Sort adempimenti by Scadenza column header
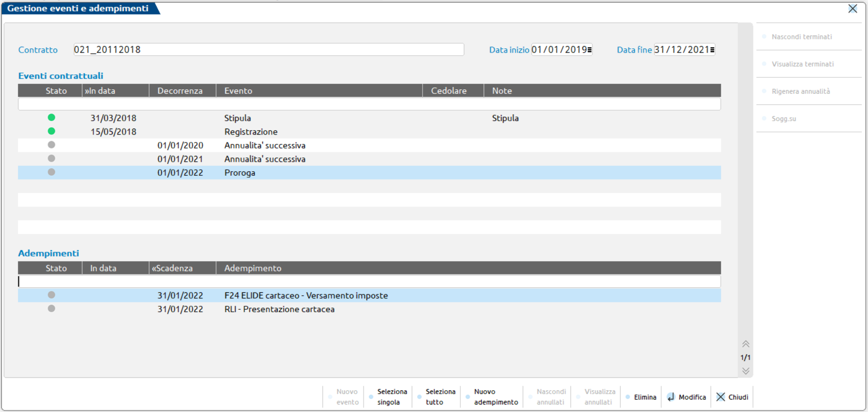The image size is (868, 412). 182,268
